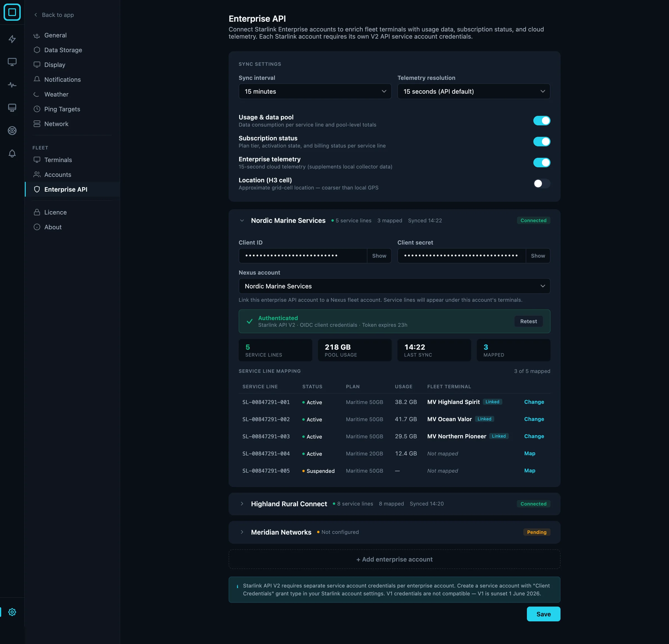The image size is (669, 644).
Task: Open the server rail icon
Action: (x=12, y=108)
